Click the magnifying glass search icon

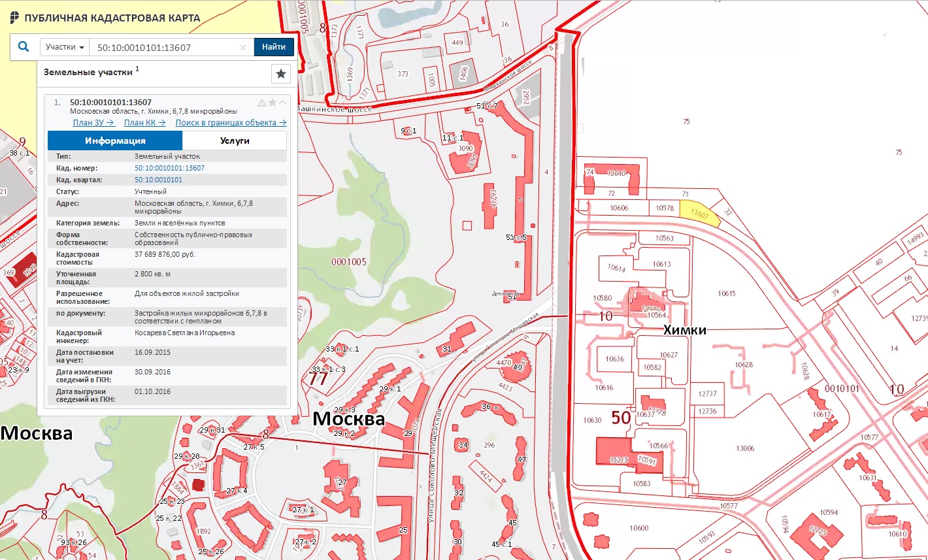tap(24, 47)
